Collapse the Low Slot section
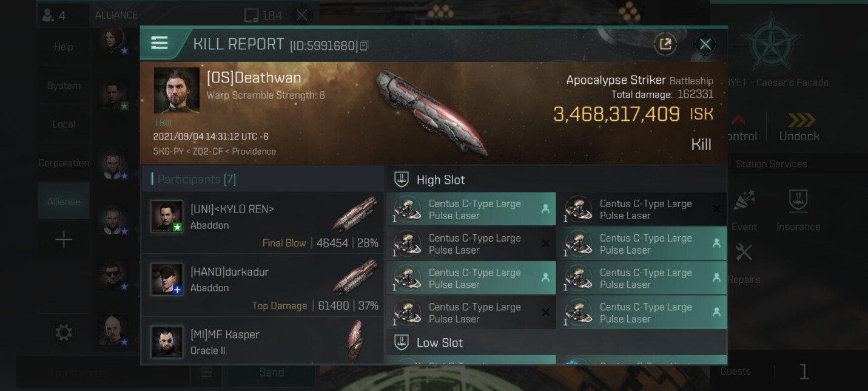 tap(556, 342)
